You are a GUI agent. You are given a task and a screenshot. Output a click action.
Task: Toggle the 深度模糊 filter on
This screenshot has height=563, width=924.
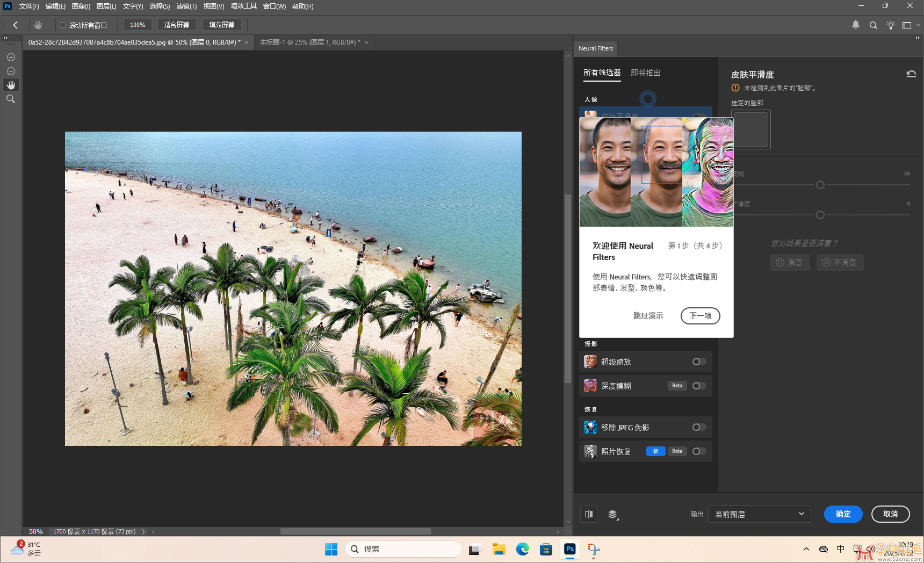[x=699, y=386]
